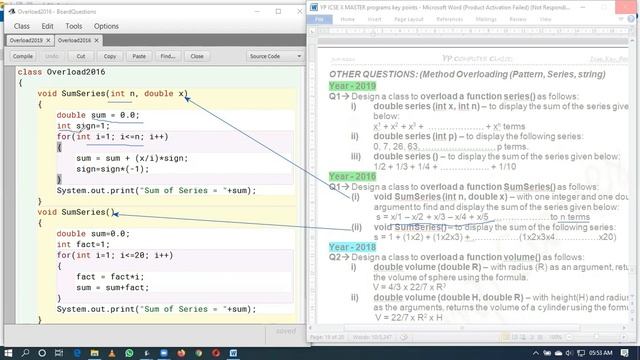Click the Compile button

click(22, 56)
